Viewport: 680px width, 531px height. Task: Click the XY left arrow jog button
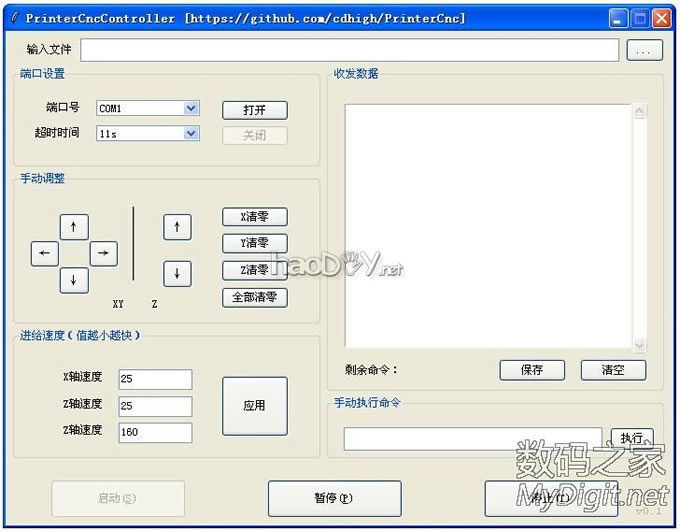(44, 254)
